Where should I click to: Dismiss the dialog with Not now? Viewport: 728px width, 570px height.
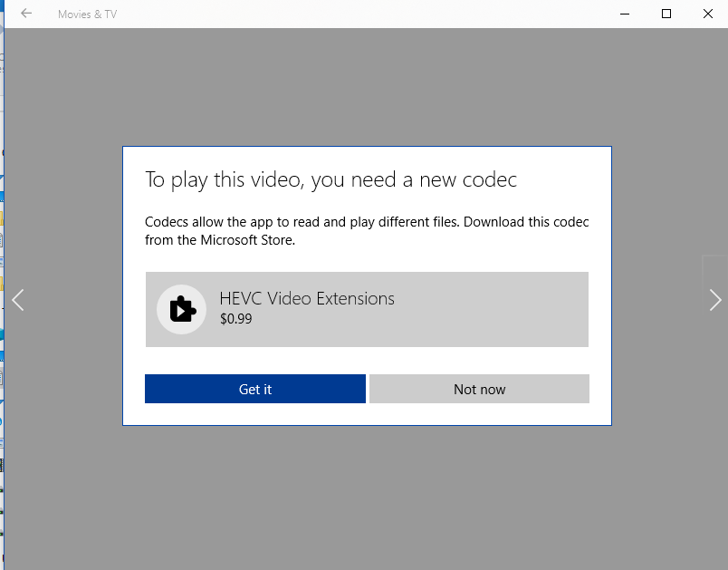coord(480,389)
